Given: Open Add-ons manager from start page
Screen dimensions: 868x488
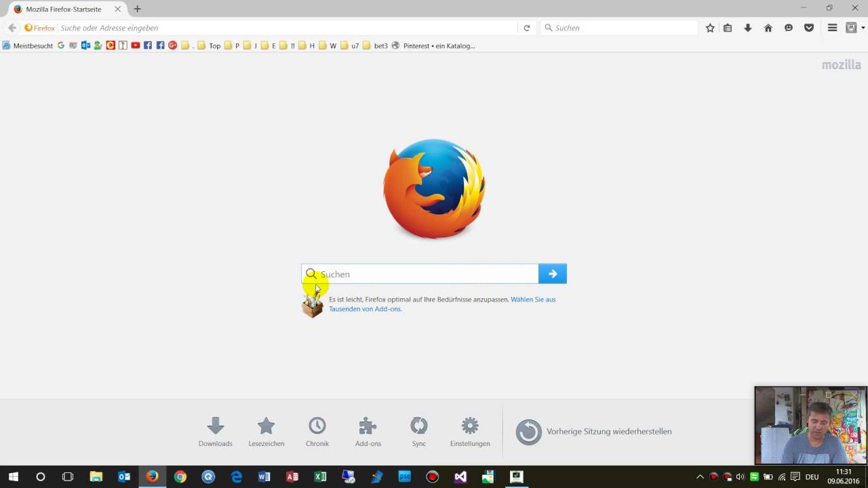Looking at the screenshot, I should coord(368,432).
